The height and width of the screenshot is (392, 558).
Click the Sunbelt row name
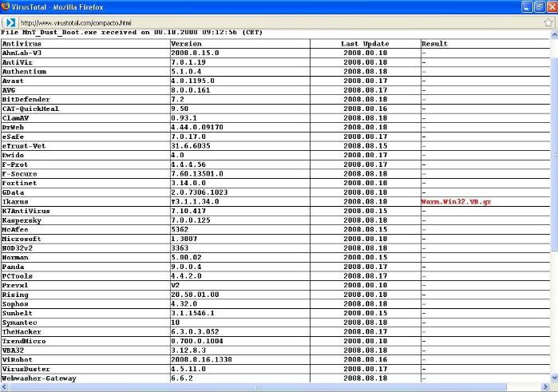17,313
